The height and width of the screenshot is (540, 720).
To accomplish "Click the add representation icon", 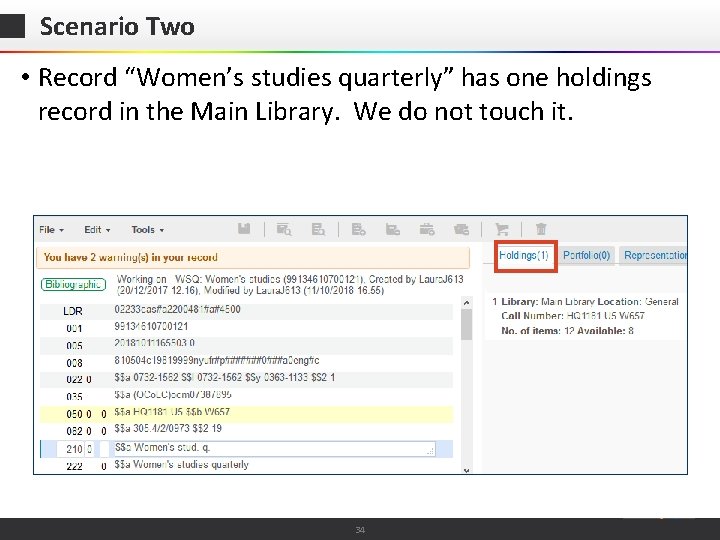I will [461, 229].
